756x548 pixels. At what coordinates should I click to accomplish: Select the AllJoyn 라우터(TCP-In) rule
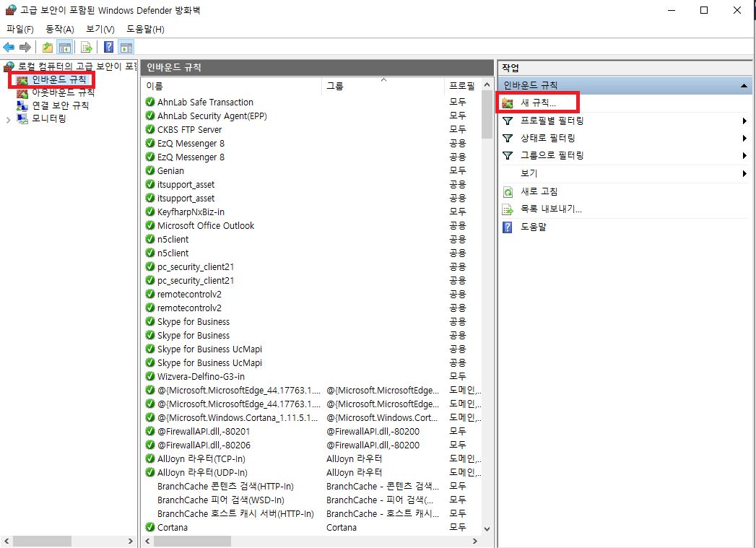click(201, 458)
